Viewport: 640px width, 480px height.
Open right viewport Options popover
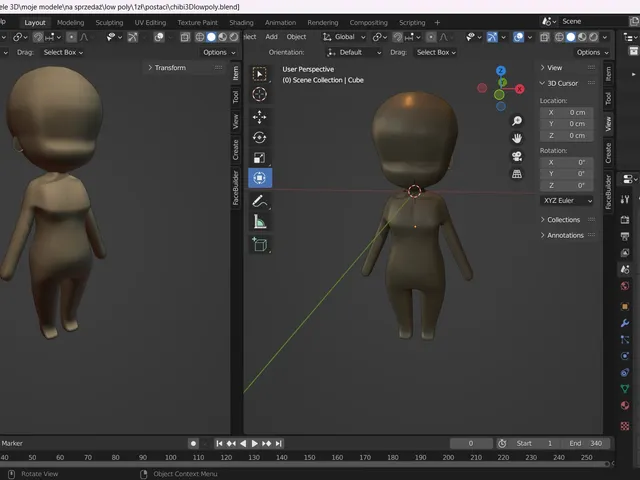point(592,52)
